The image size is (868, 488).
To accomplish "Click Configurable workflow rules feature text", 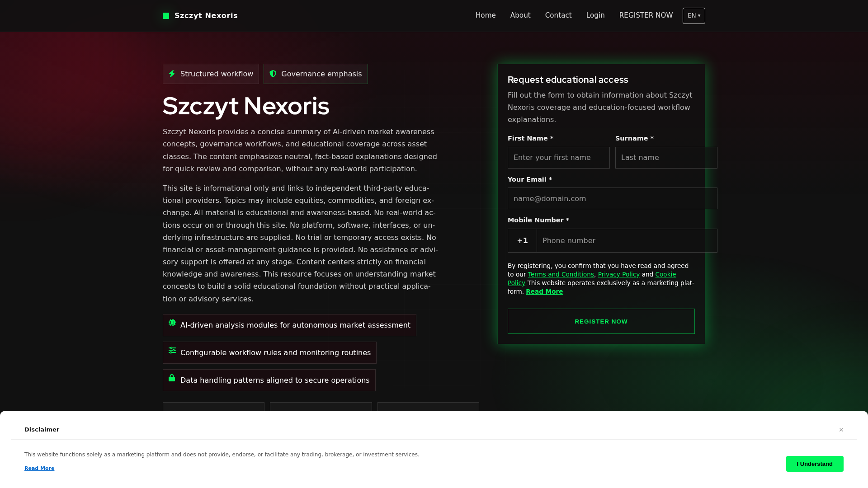I will click(x=275, y=353).
